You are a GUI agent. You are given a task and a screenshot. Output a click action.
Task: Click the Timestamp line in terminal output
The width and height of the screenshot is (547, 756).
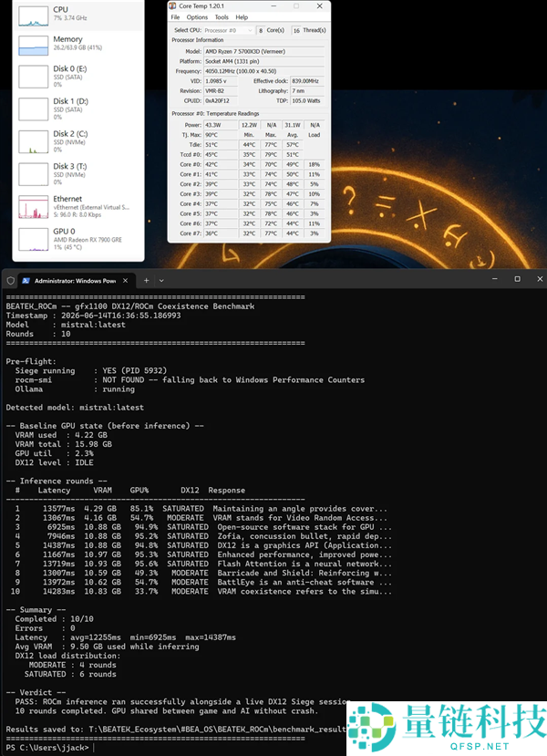pyautogui.click(x=94, y=316)
